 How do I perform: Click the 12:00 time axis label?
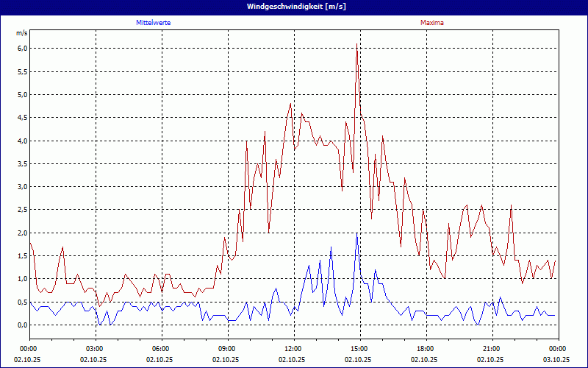(293, 349)
